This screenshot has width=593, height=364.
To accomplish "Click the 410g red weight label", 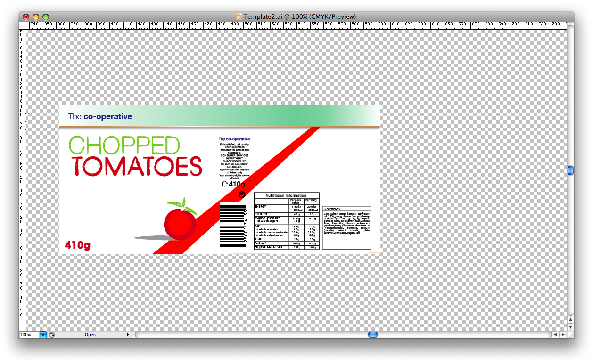I will pos(78,245).
